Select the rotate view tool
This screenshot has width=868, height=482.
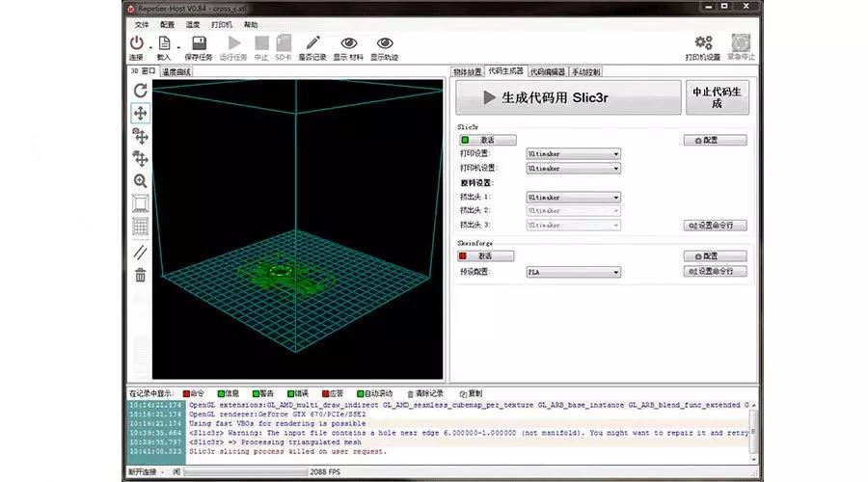point(140,91)
